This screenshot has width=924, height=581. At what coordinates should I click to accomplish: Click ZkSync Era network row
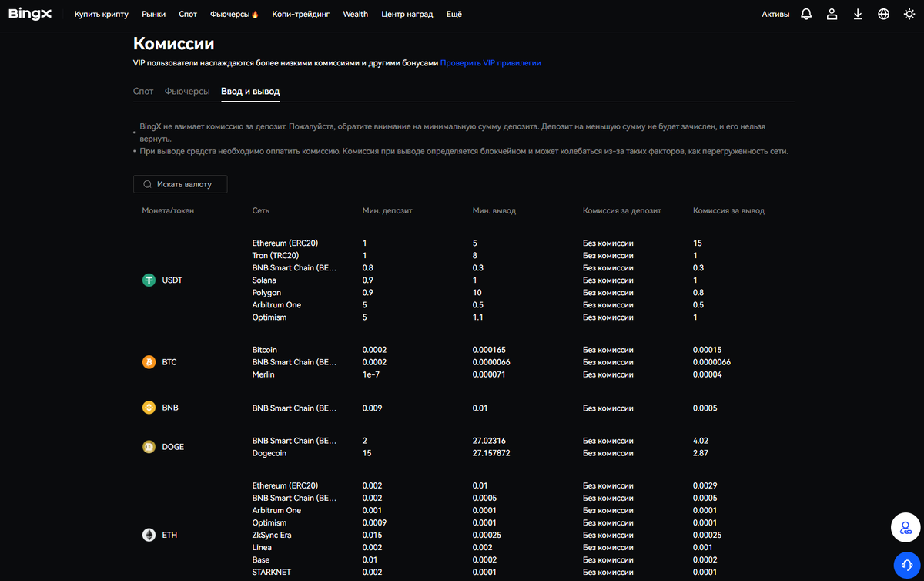[x=272, y=535]
